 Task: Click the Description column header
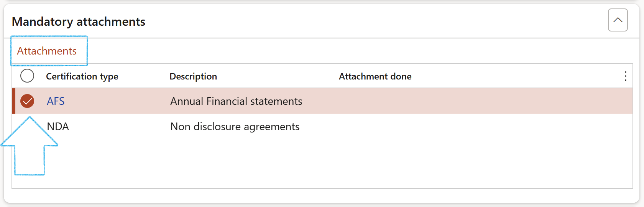(193, 76)
